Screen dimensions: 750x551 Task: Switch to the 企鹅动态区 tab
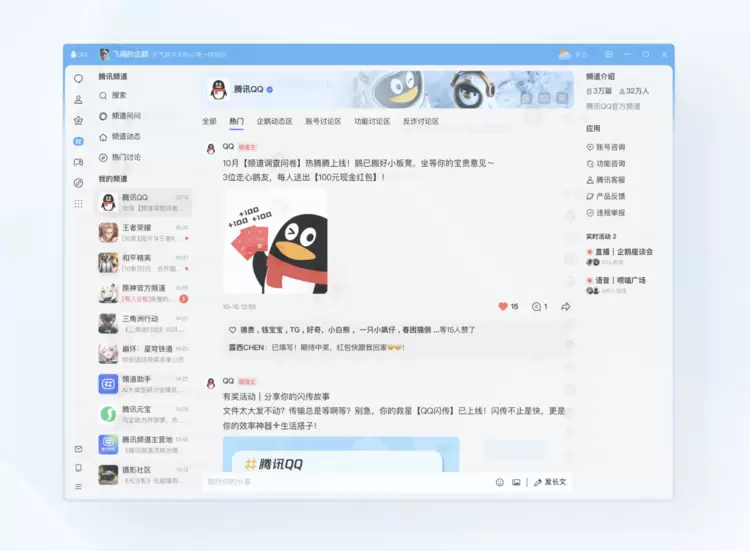(x=274, y=121)
